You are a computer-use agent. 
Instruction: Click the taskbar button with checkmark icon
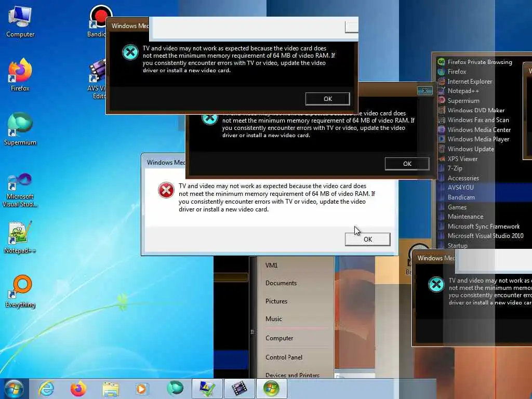[x=207, y=389]
